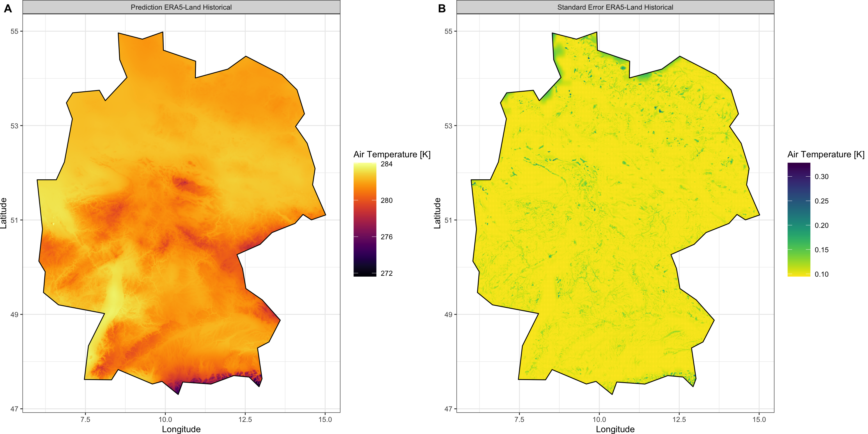The image size is (868, 434).
Task: Click the right map's Latitude axis title
Action: point(437,213)
